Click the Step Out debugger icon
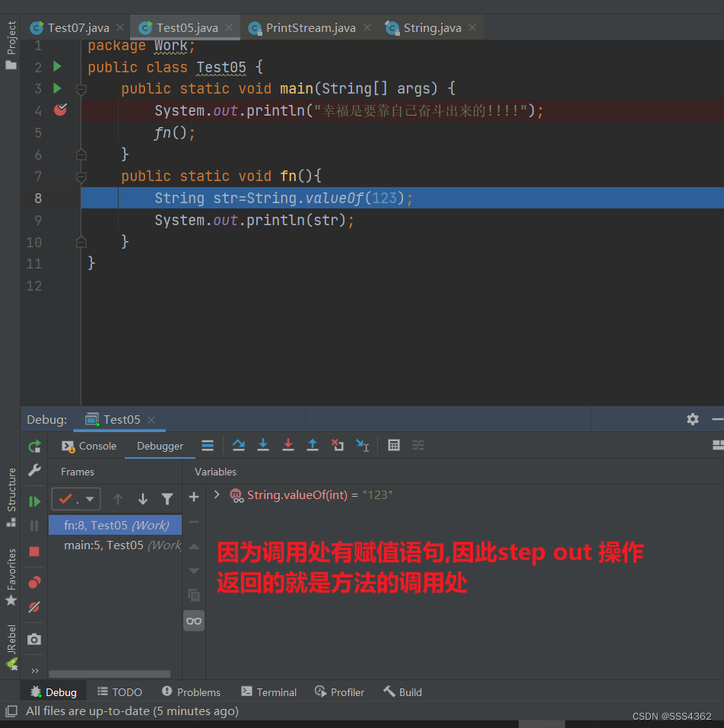 (312, 445)
